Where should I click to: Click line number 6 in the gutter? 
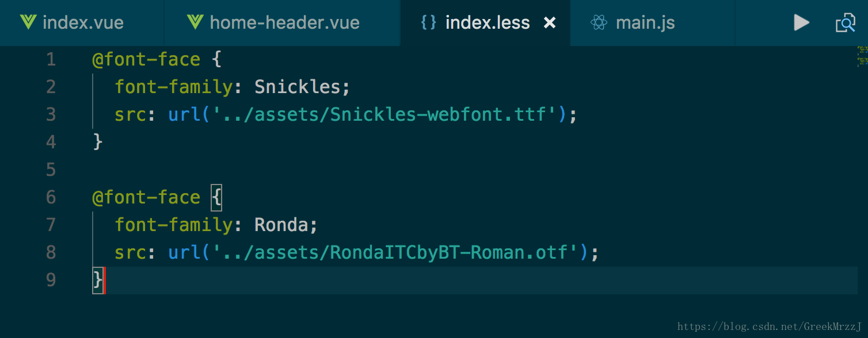pyautogui.click(x=51, y=197)
